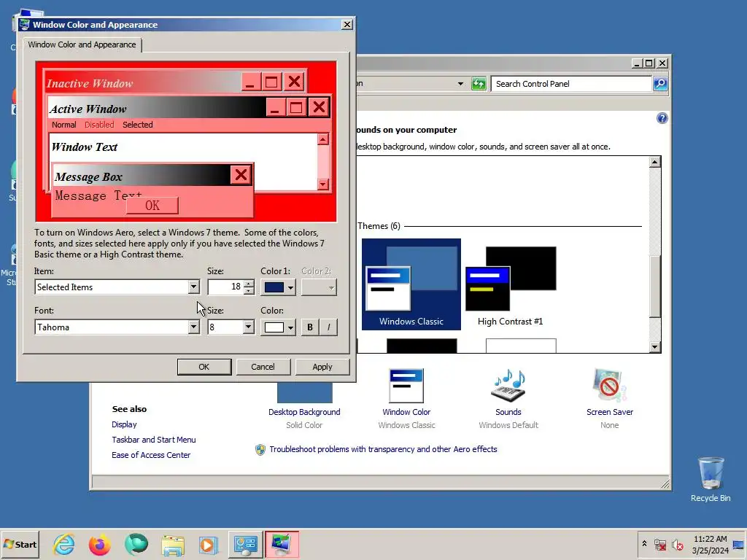Click the preview Message Box OK button
The image size is (747, 560).
(152, 205)
